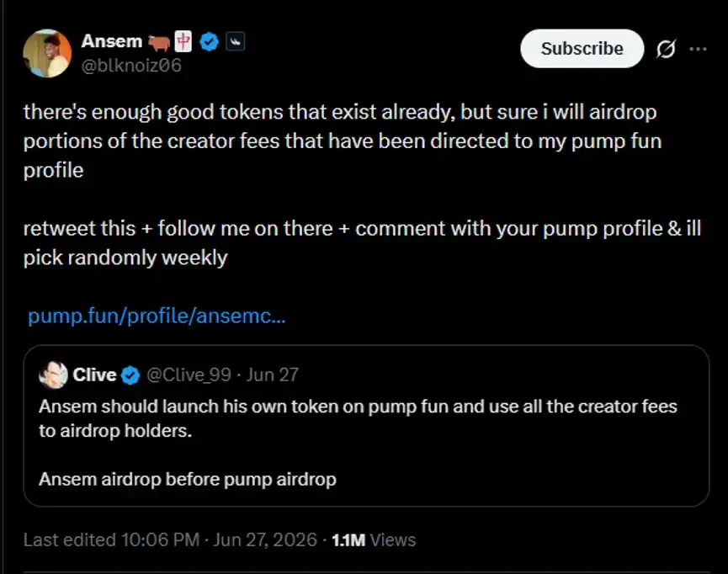728x574 pixels.
Task: Click the 1.1M Views count
Action: pyautogui.click(x=374, y=540)
